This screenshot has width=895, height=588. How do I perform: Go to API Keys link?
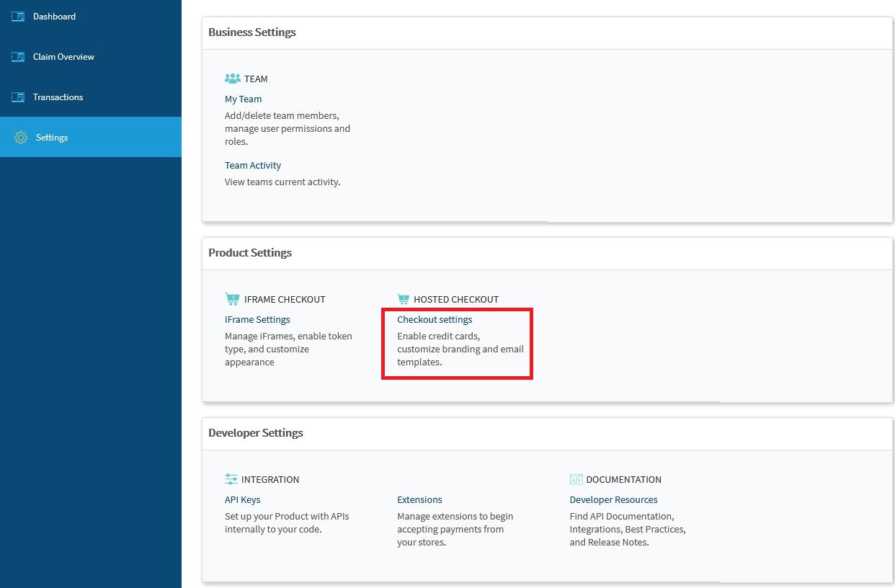point(242,500)
